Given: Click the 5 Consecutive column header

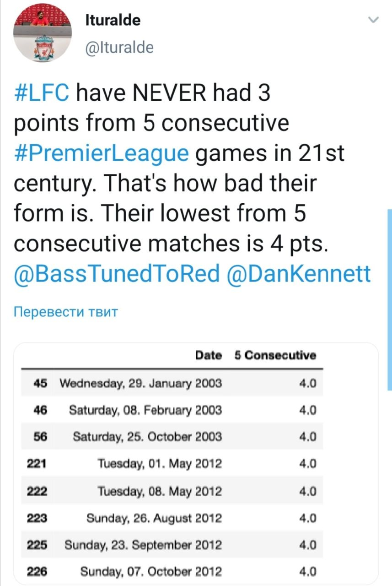Looking at the screenshot, I should (x=274, y=355).
